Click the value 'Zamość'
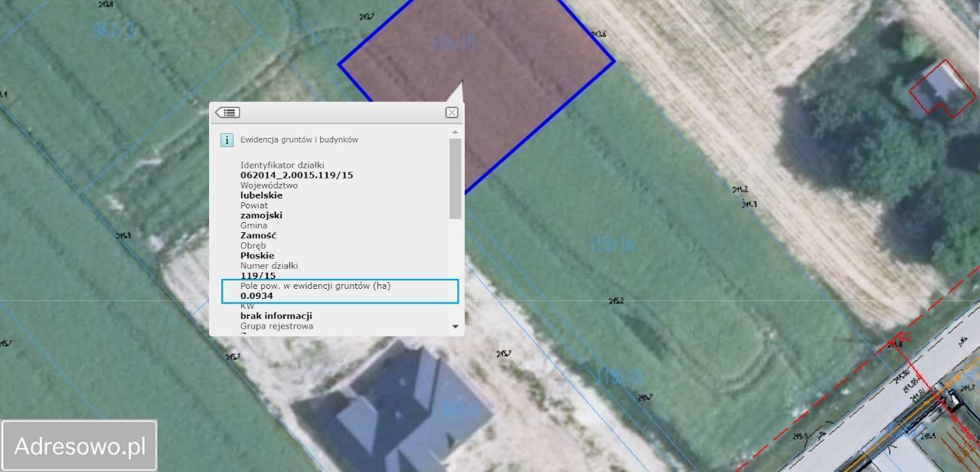Image resolution: width=980 pixels, height=472 pixels. pos(258,235)
